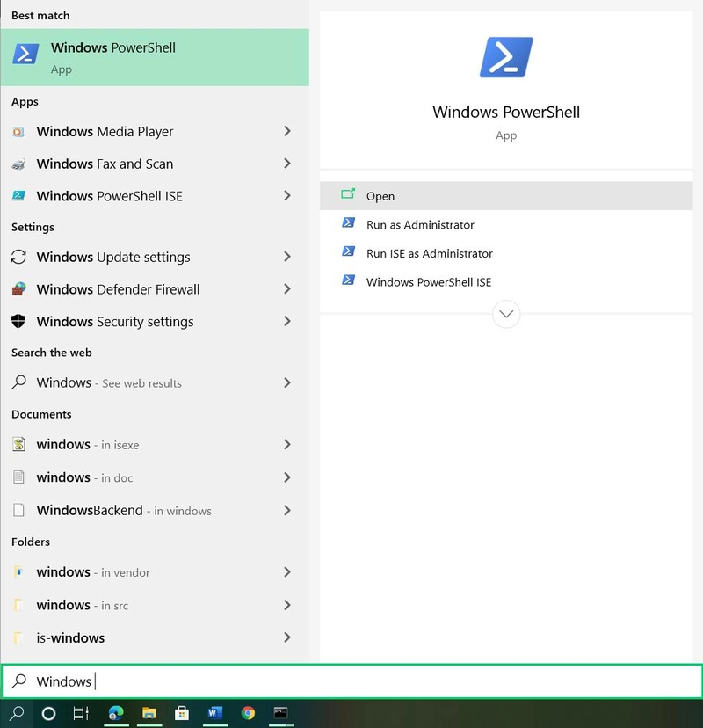Choose Run as Administrator

coord(506,225)
